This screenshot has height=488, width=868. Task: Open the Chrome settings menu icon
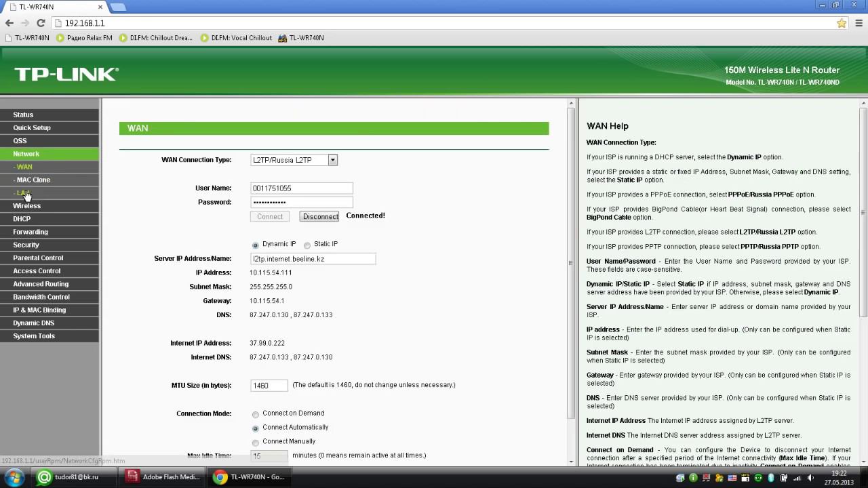[x=858, y=23]
